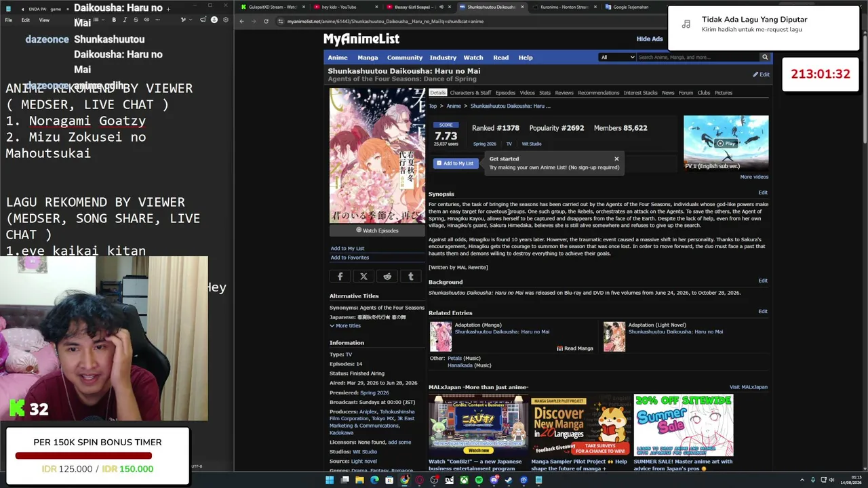Add a new Notepad tab
This screenshot has height=488, width=868.
pyautogui.click(x=168, y=9)
